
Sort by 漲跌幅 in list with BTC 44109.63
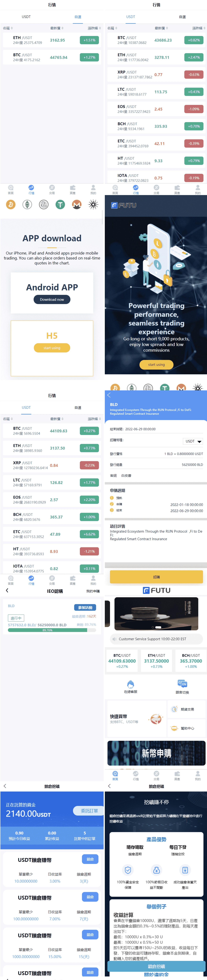click(x=94, y=419)
